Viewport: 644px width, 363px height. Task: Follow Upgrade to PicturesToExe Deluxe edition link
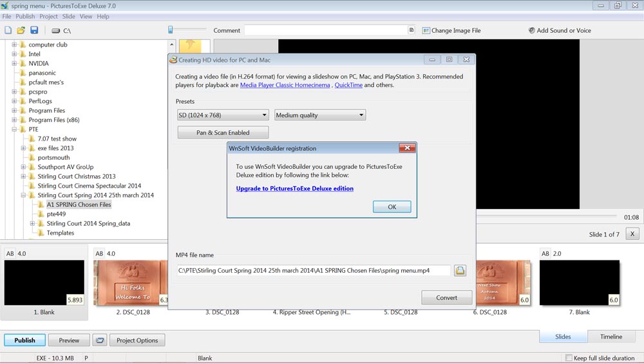click(x=294, y=188)
